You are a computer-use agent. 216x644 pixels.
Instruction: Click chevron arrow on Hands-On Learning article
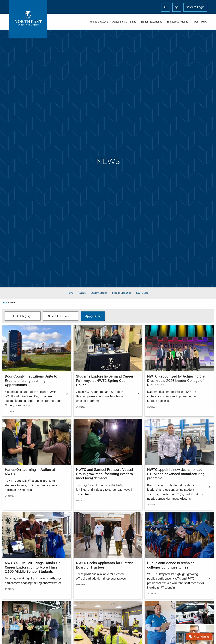pos(67,487)
